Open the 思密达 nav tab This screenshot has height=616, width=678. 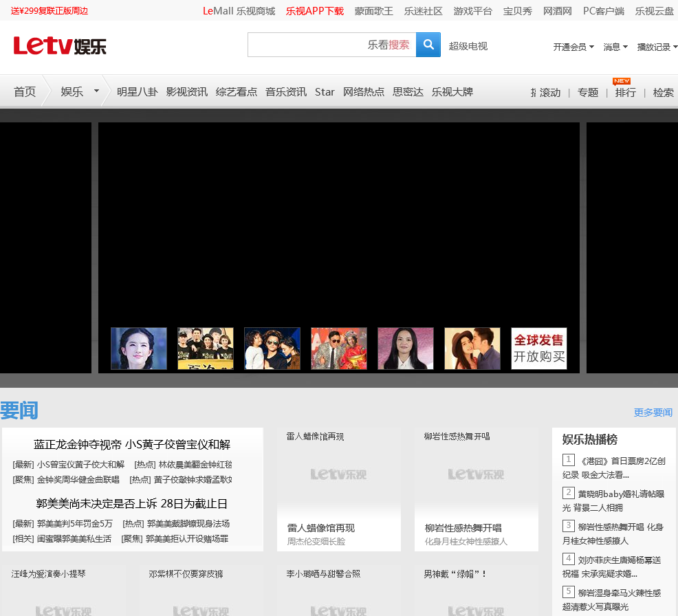(408, 91)
